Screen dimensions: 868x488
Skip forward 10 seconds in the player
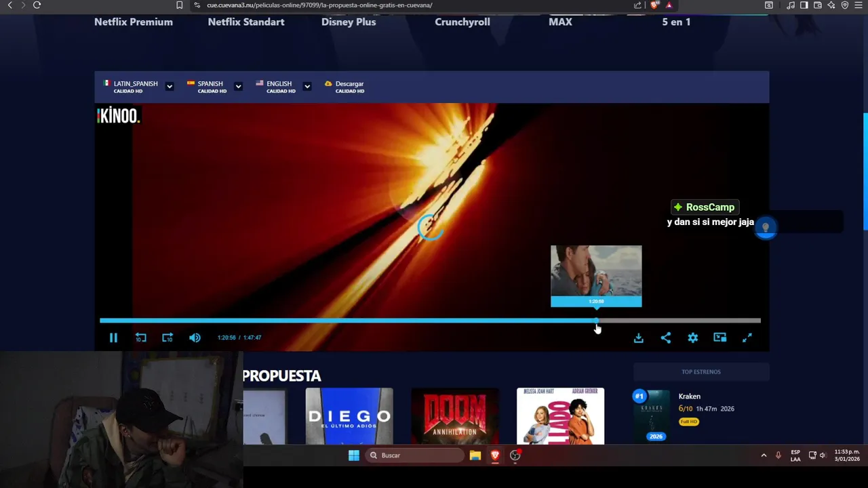coord(167,338)
